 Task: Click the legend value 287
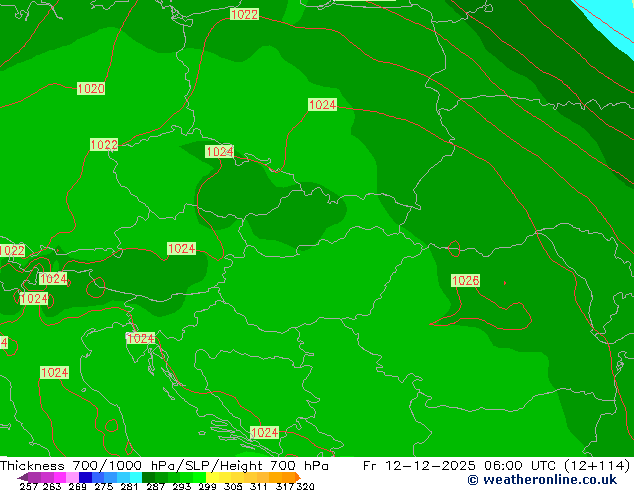click(x=155, y=486)
